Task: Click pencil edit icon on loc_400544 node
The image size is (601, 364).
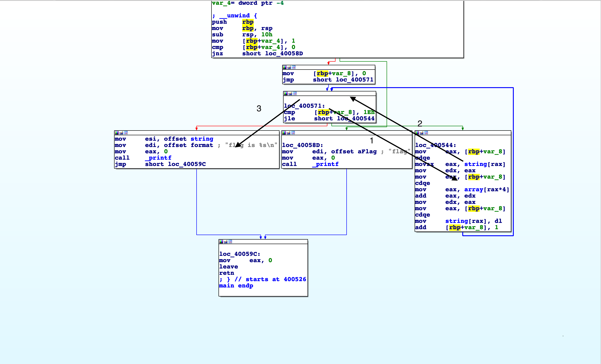Action: pos(421,133)
